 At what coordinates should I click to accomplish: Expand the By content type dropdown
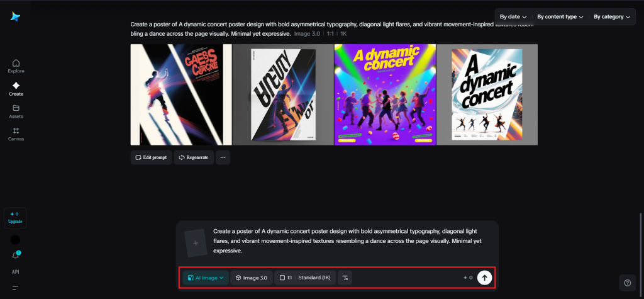pyautogui.click(x=560, y=17)
